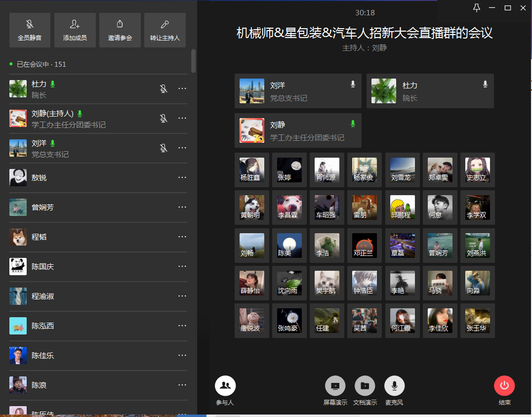532x417 pixels.
Task: Open more options for 敖锐
Action: pyautogui.click(x=182, y=177)
